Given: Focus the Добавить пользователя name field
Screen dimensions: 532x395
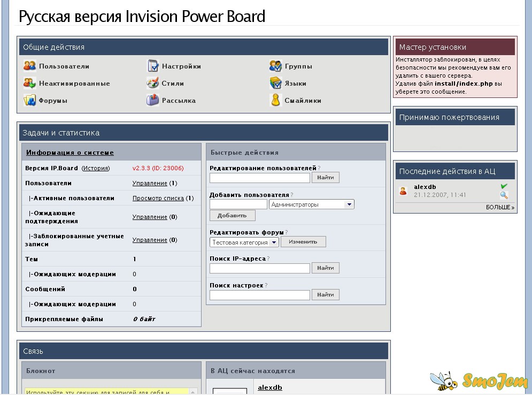Looking at the screenshot, I should click(x=238, y=204).
